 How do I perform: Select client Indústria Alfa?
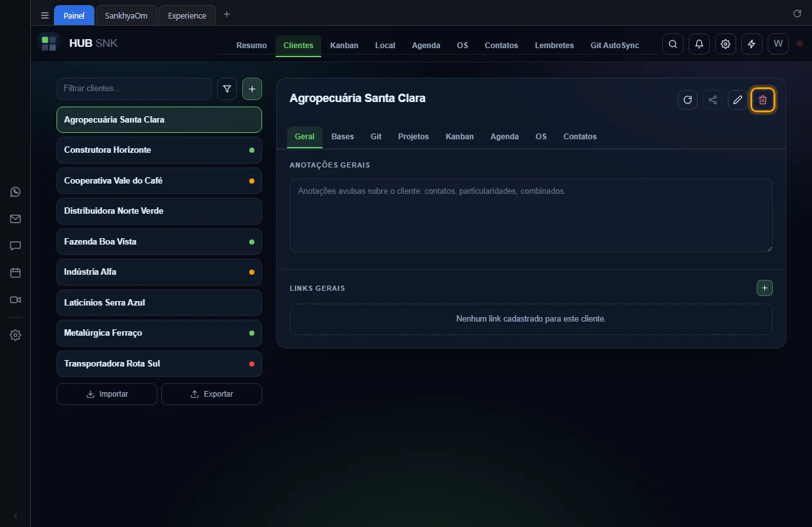[159, 272]
